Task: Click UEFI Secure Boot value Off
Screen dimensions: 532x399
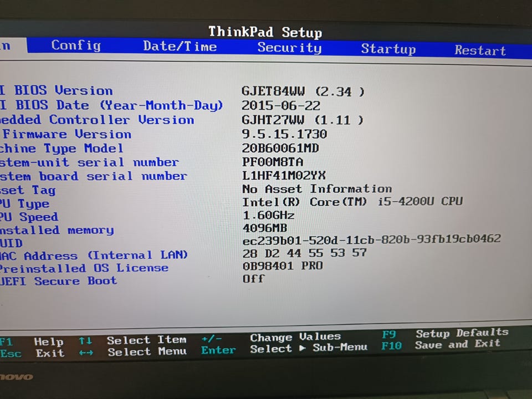Action: [x=253, y=279]
